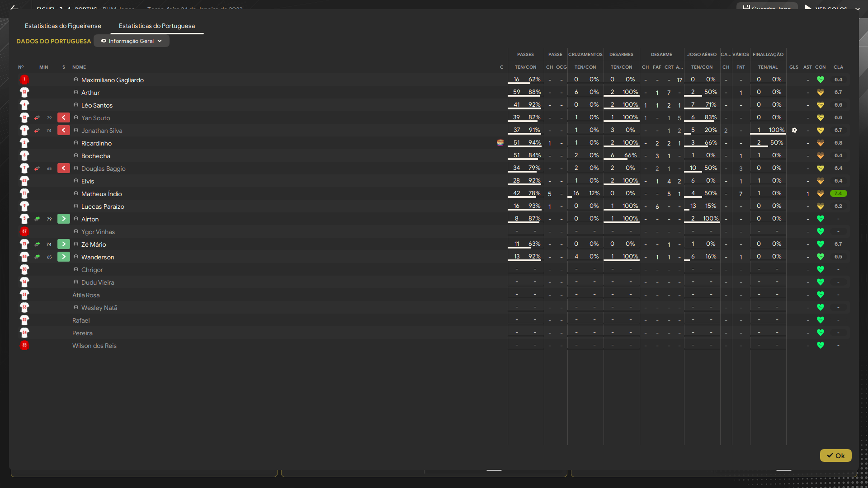The height and width of the screenshot is (488, 868).
Task: Confirm with the Ok button
Action: (835, 455)
